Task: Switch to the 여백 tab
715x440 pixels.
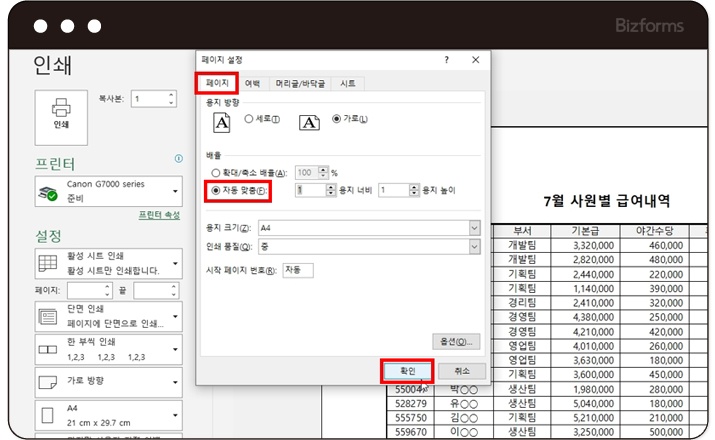Action: pos(252,83)
